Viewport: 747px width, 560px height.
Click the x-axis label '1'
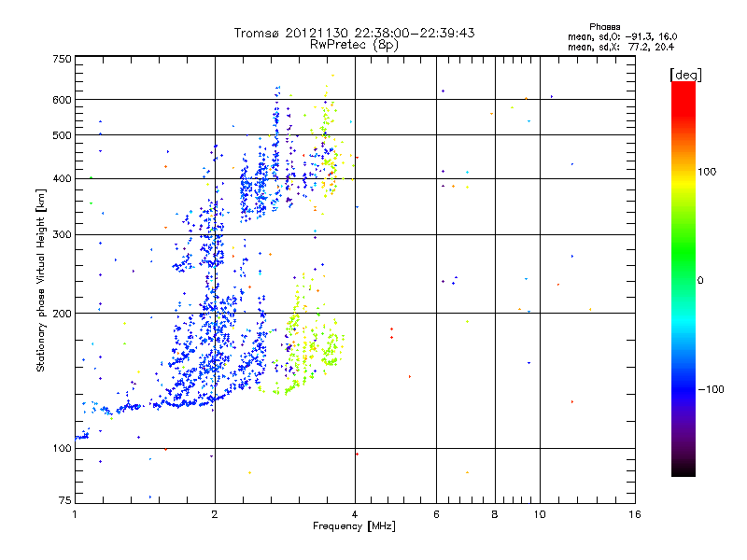click(x=75, y=514)
